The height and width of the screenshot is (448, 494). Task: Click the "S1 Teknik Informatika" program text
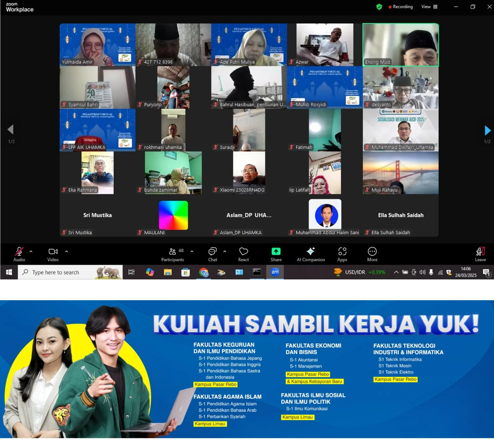pos(400,359)
